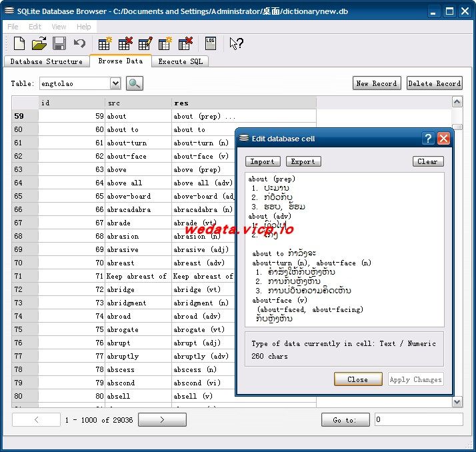Image resolution: width=476 pixels, height=452 pixels.
Task: Switch to the Execute SQL tab
Action: 180,61
